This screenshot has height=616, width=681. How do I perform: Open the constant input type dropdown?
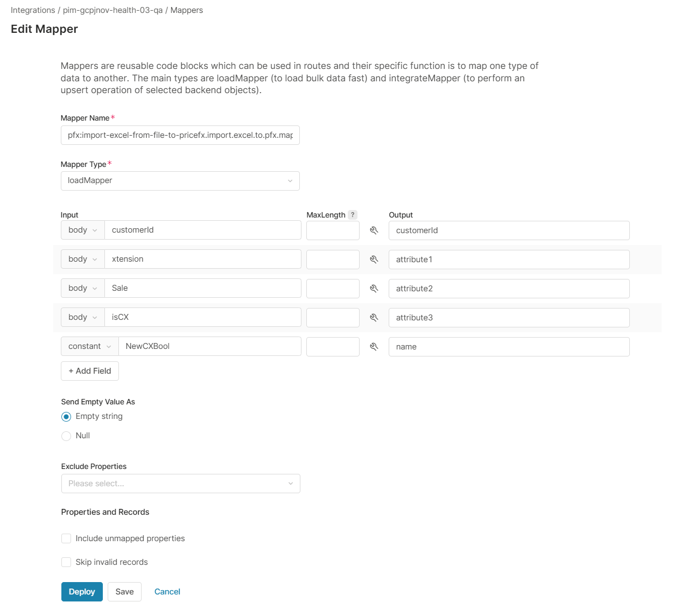89,346
